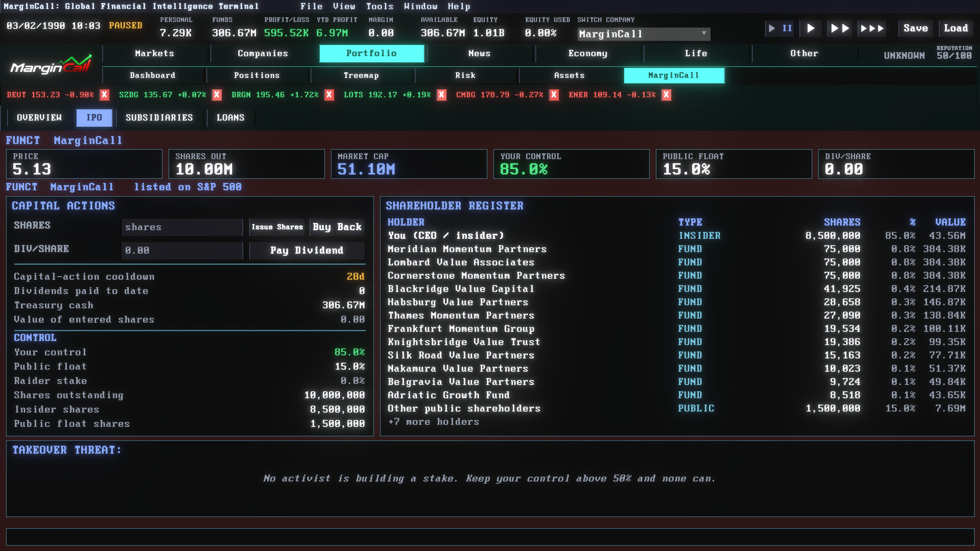Screen dimensions: 980x551
Task: Open the View menu
Action: (x=344, y=6)
